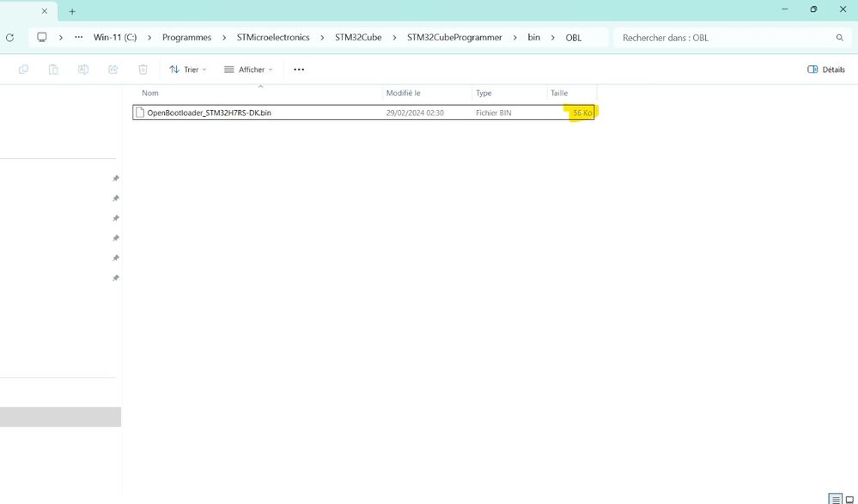This screenshot has height=504, width=858.
Task: Click the 56 Ko size cell
Action: [582, 112]
